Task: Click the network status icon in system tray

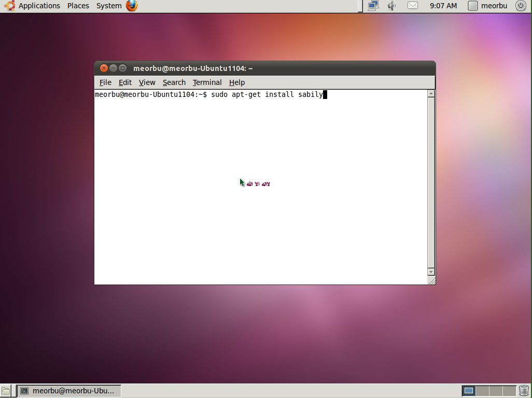Action: tap(374, 6)
